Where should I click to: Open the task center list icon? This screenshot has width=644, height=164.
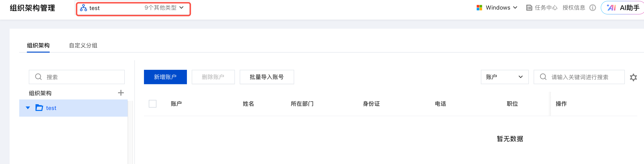529,8
